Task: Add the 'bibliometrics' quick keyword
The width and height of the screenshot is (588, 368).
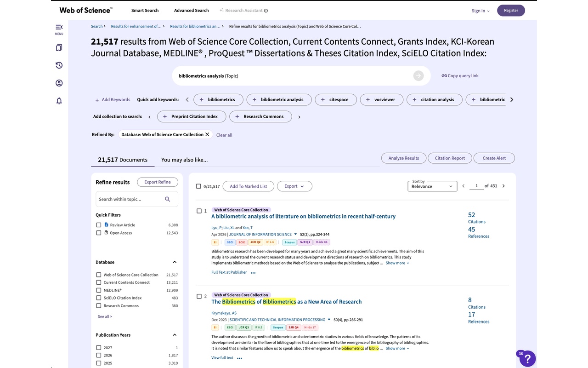Action: [x=218, y=99]
